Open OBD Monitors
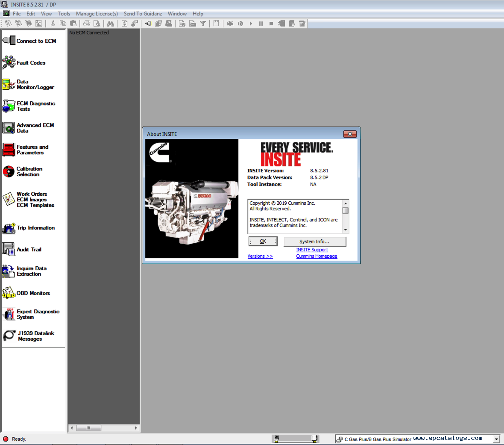The image size is (504, 445). (x=26, y=293)
